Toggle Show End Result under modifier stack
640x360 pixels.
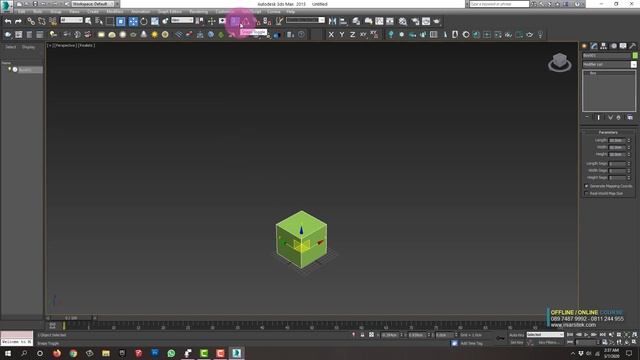[x=599, y=118]
